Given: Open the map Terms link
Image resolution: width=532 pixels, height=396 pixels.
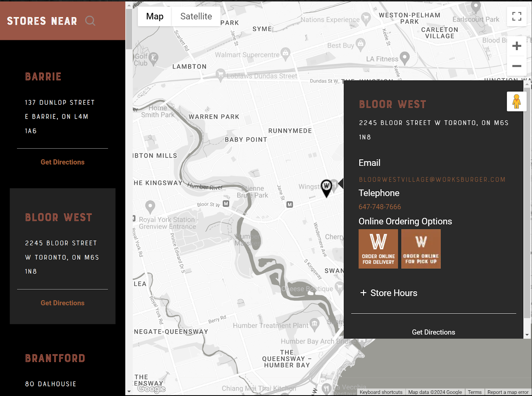Looking at the screenshot, I should point(474,392).
